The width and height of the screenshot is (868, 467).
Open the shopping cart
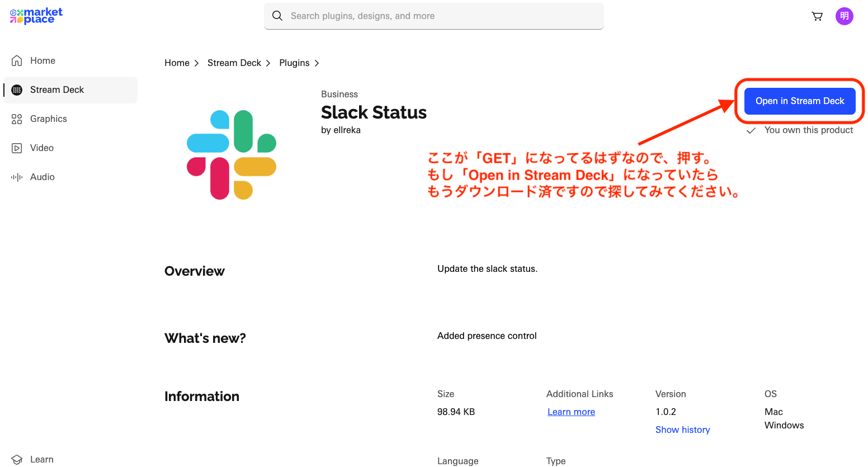click(x=817, y=16)
